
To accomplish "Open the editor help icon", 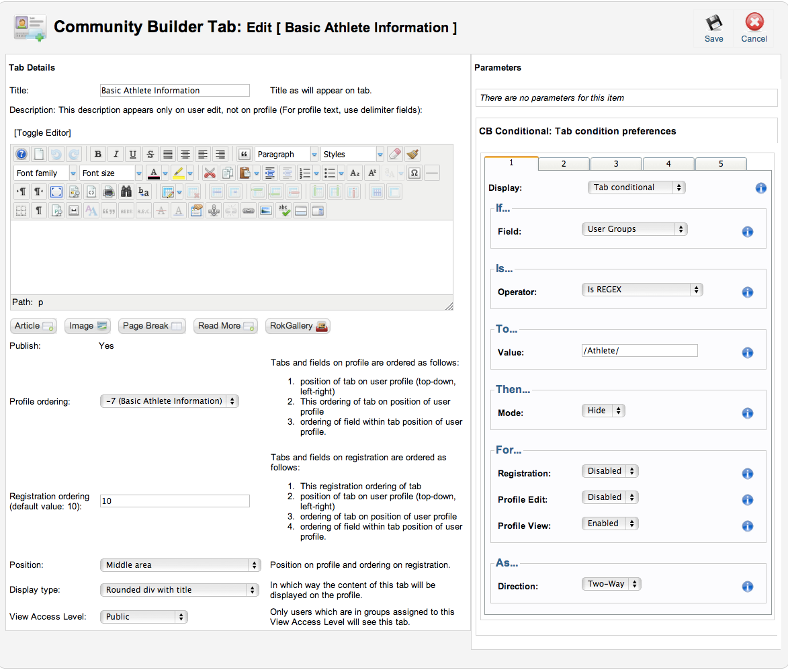I will [x=21, y=154].
